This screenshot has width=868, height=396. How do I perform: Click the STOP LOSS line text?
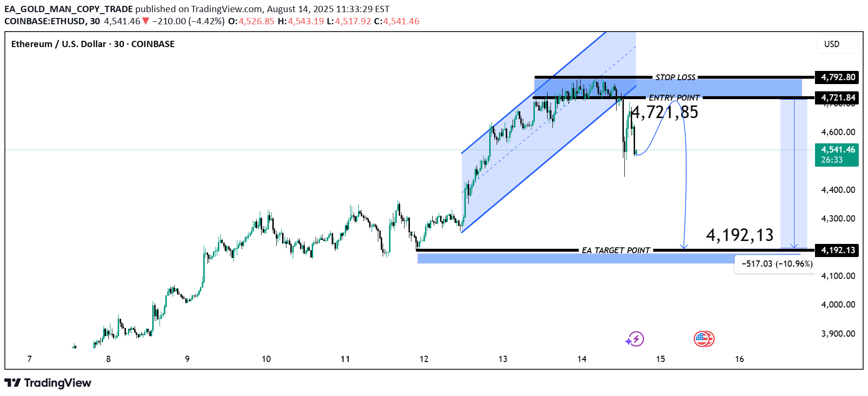click(675, 77)
